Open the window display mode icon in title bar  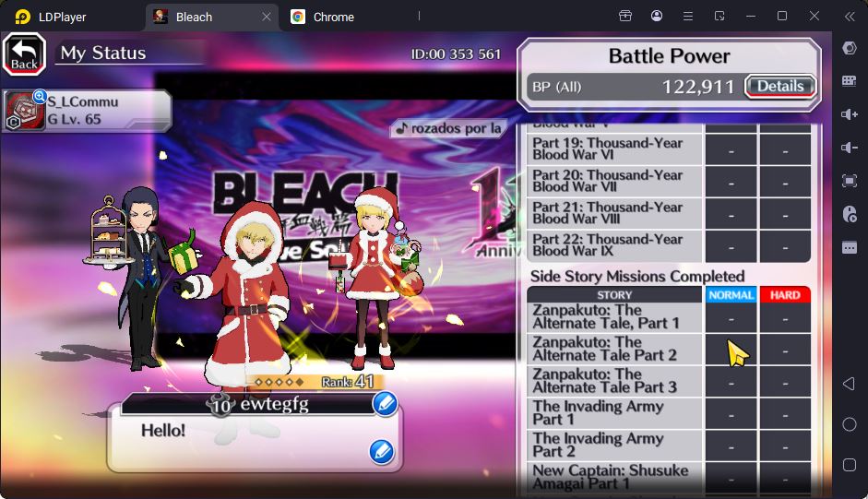coord(719,16)
